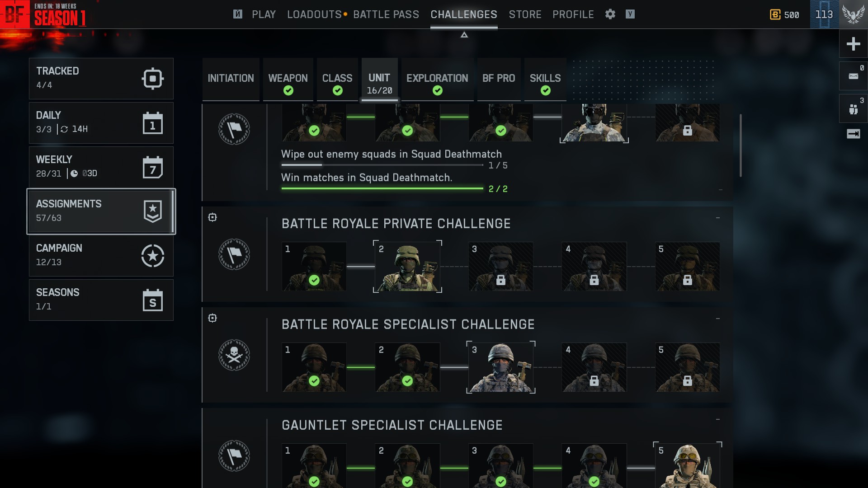Open the mail envelope icon
The image size is (868, 488).
coord(853,76)
